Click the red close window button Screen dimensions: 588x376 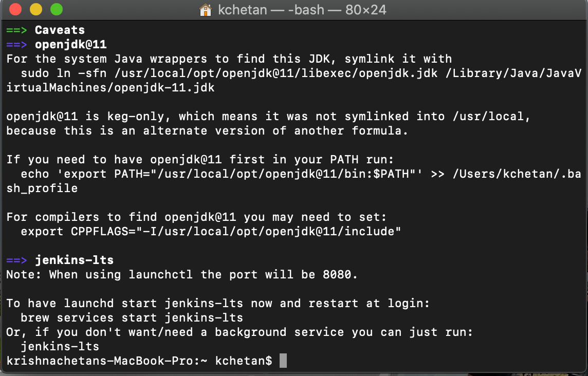coord(15,9)
